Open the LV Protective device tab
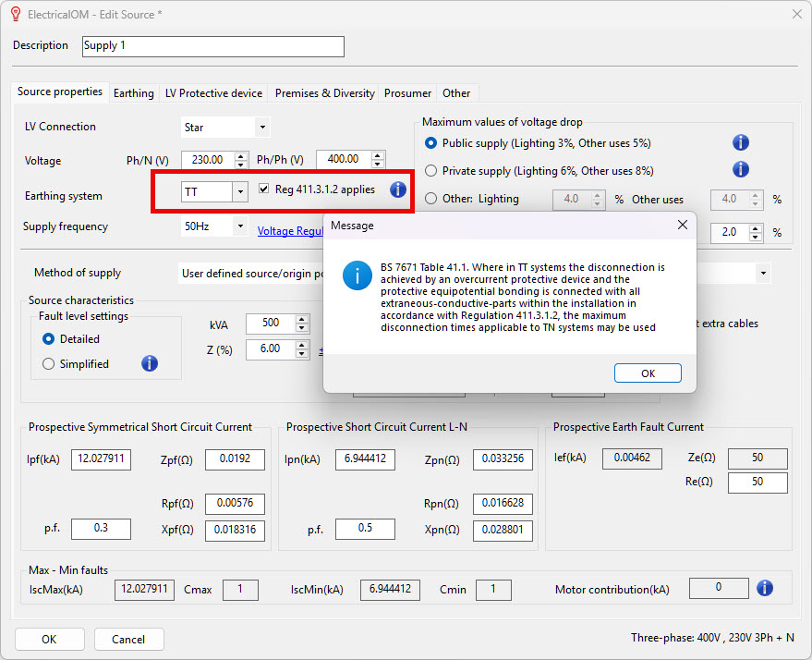Image resolution: width=812 pixels, height=660 pixels. coord(213,93)
